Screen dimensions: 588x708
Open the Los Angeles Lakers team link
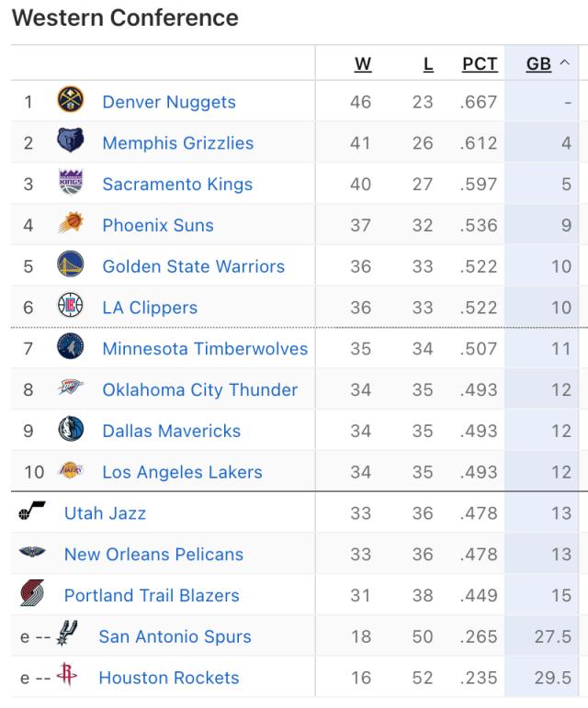182,472
